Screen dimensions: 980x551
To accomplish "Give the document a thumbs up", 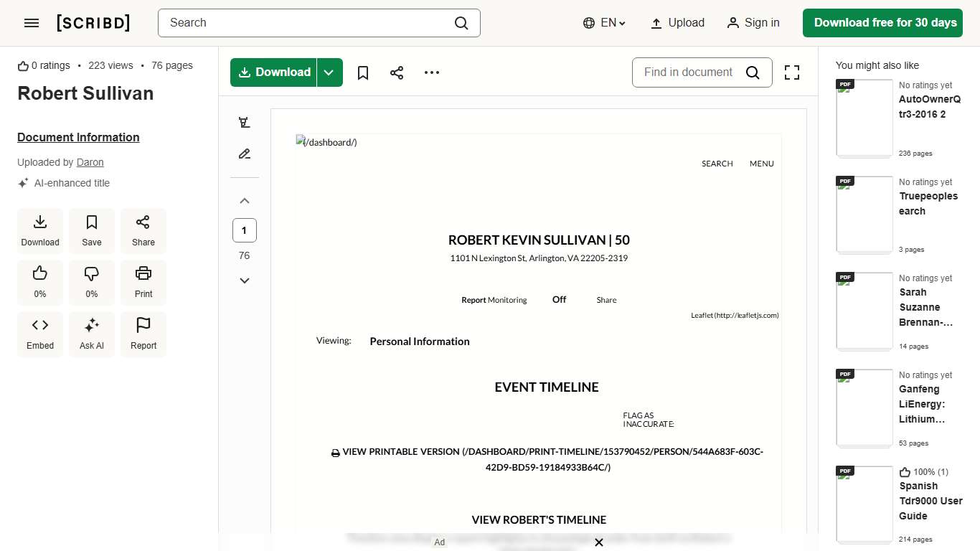I will click(x=39, y=282).
